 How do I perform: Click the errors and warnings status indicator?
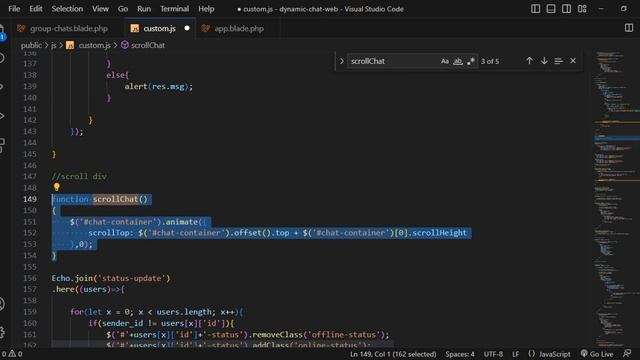[12, 354]
